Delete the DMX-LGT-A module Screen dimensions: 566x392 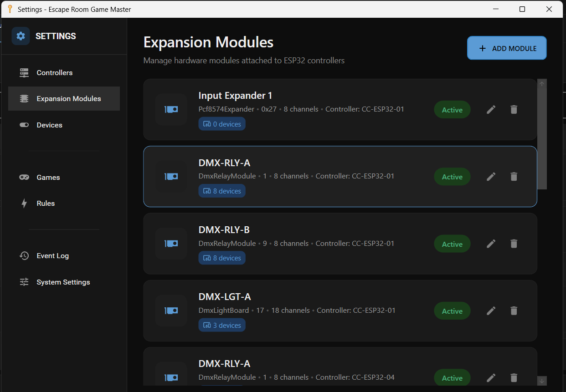tap(514, 311)
